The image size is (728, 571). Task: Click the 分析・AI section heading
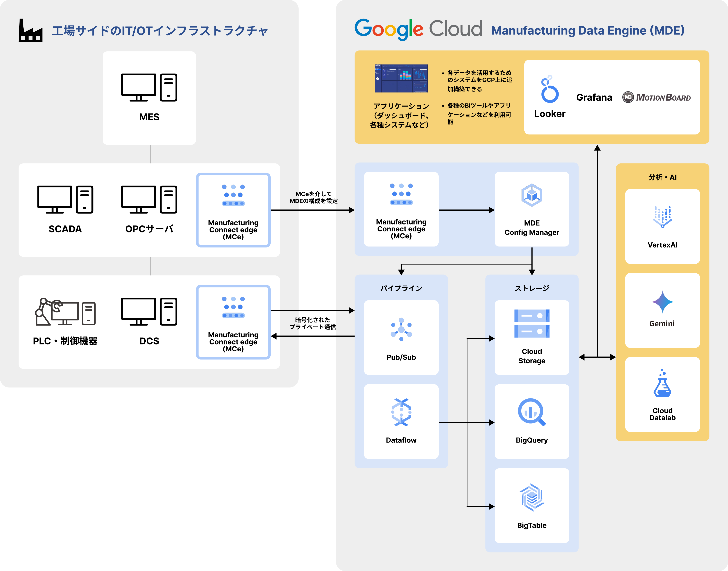662,177
